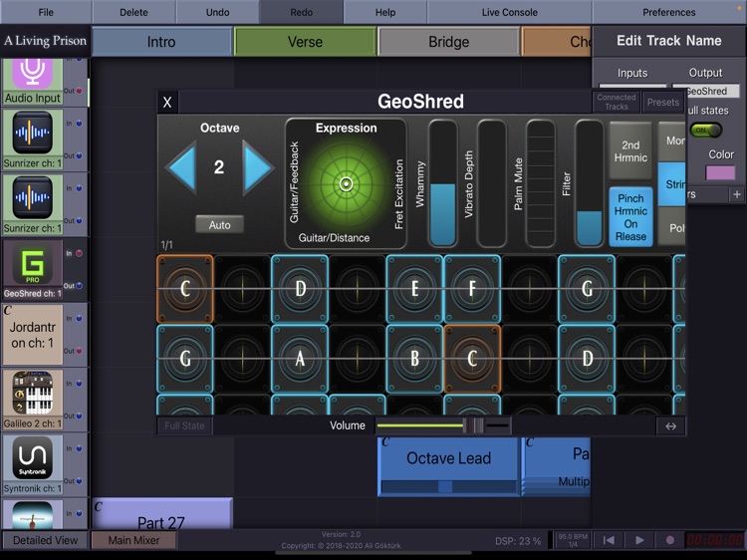Select the Part 27 clip
Viewport: 747px width, 560px height.
[162, 514]
